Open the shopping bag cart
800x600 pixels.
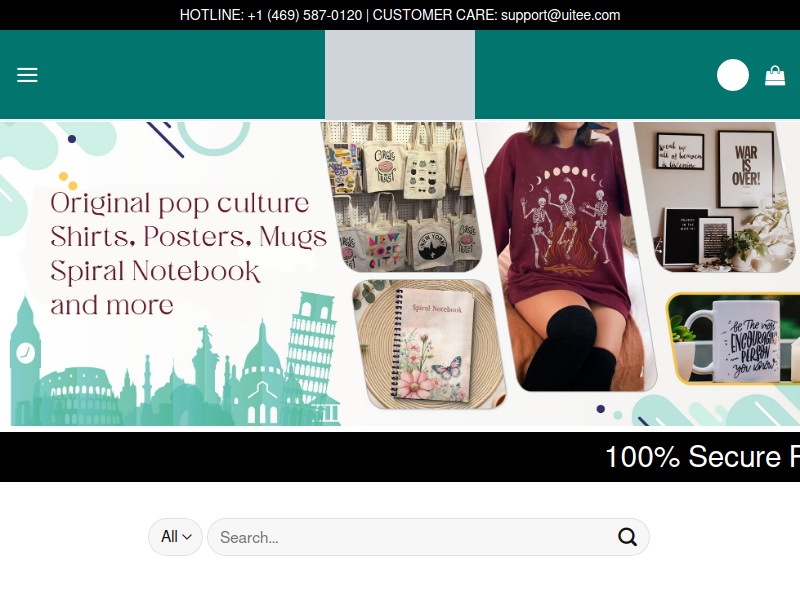(x=775, y=75)
